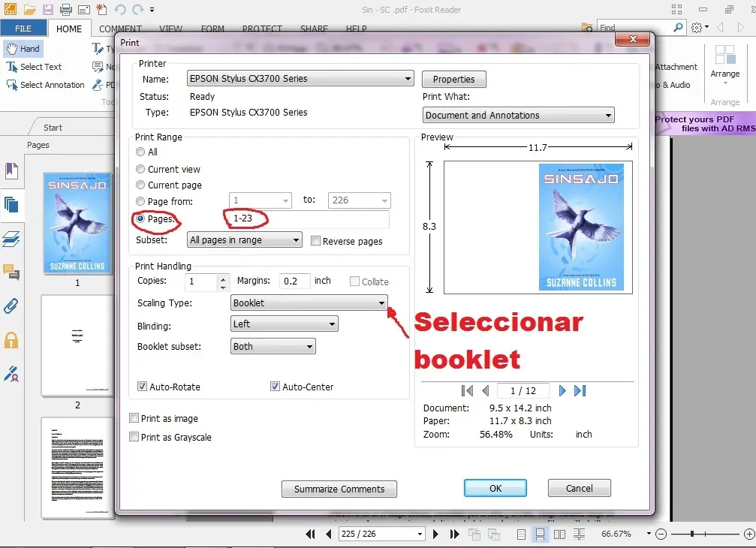Open the Attachments paperclip panel
The width and height of the screenshot is (756, 548).
(x=11, y=306)
